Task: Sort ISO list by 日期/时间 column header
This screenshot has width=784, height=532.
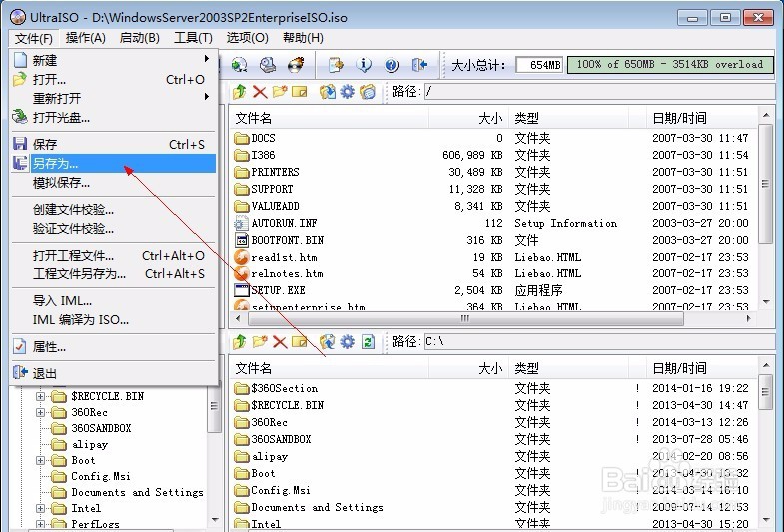Action: click(700, 119)
